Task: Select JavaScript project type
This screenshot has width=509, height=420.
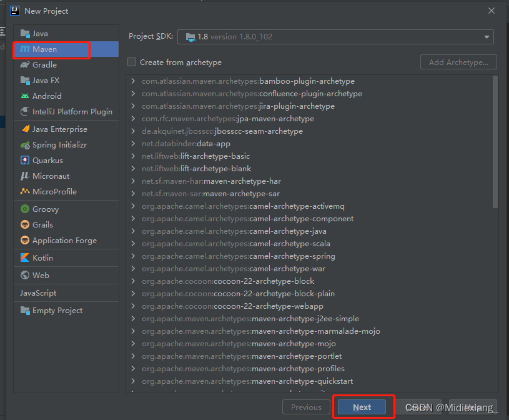Action: coord(38,292)
